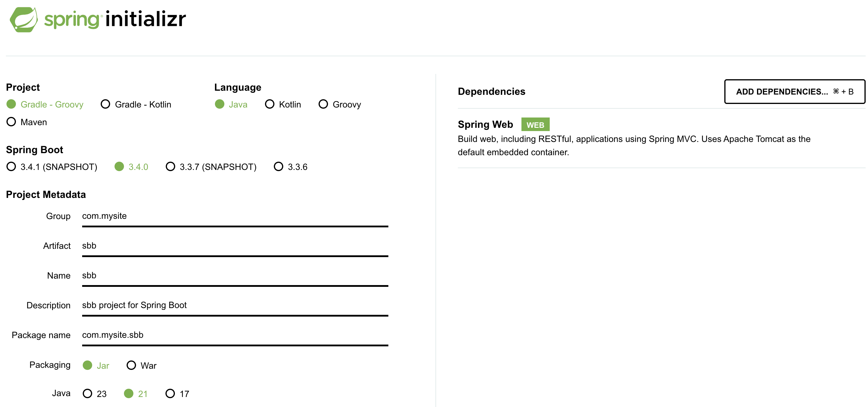Click the Dependencies heading
This screenshot has width=868, height=407.
click(x=491, y=92)
